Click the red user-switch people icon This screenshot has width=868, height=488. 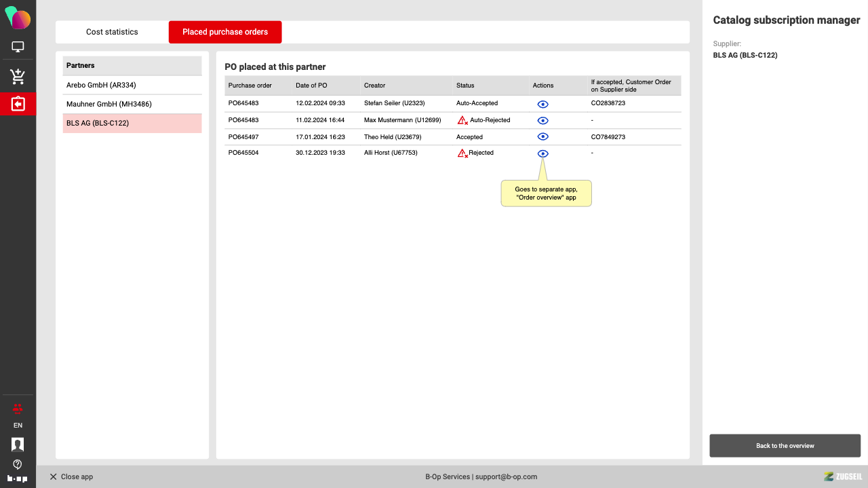pos(18,408)
